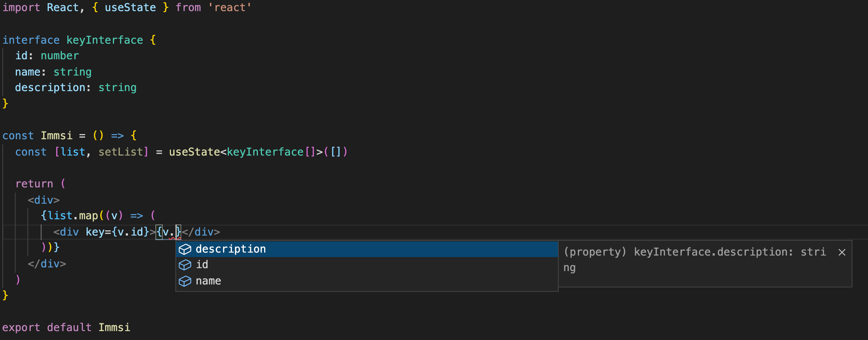Click the cube icon beside description
Viewport: 868px width, 340px height.
[x=185, y=249]
